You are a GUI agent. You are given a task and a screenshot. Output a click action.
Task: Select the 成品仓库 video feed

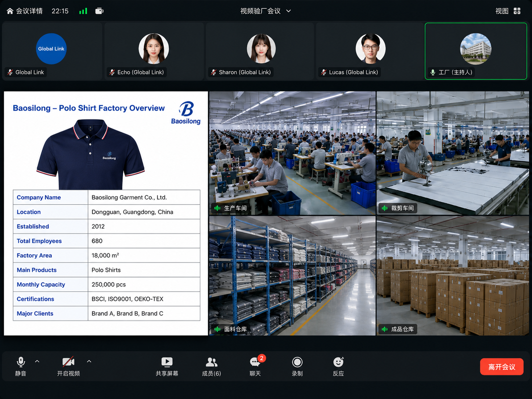453,276
